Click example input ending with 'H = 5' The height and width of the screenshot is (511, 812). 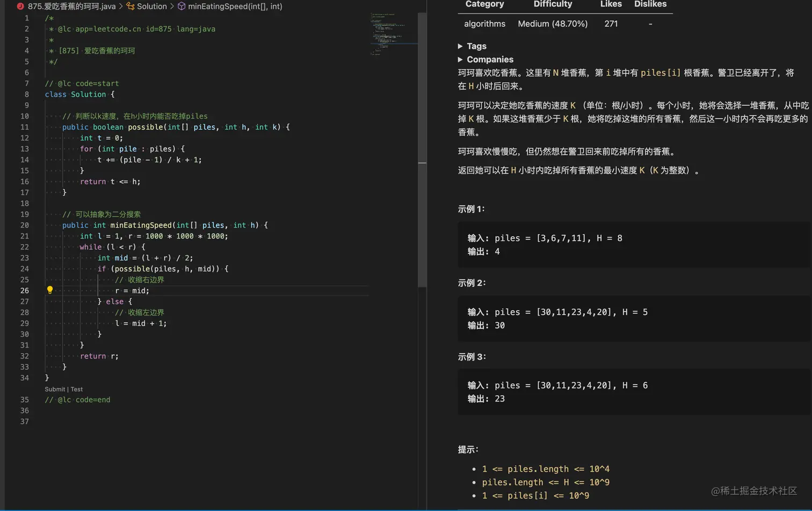(558, 312)
